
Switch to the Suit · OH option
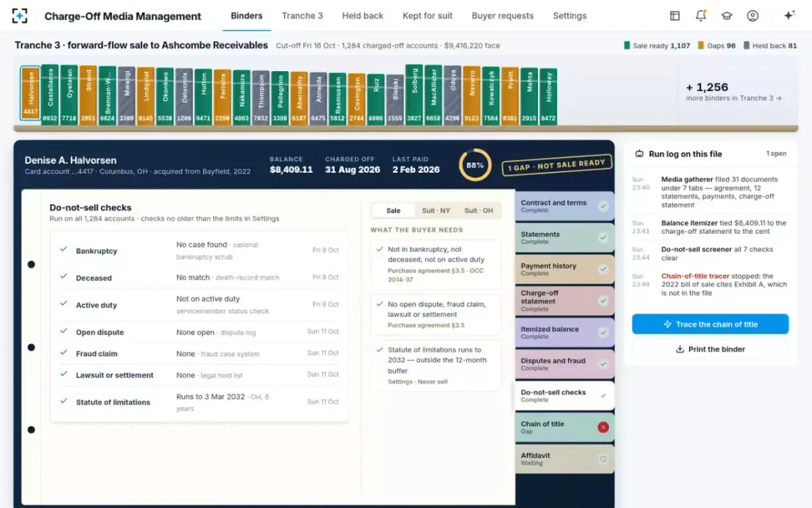[x=478, y=211]
